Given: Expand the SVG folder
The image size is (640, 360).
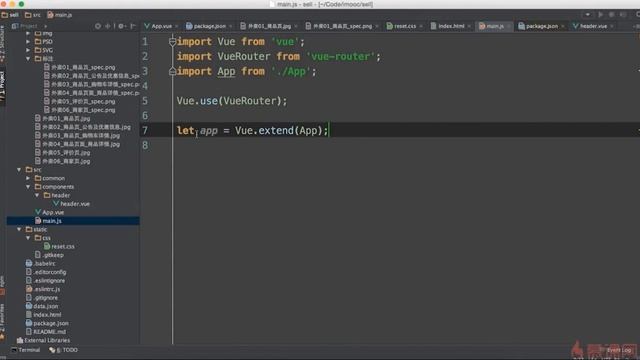Looking at the screenshot, I should click(x=28, y=50).
